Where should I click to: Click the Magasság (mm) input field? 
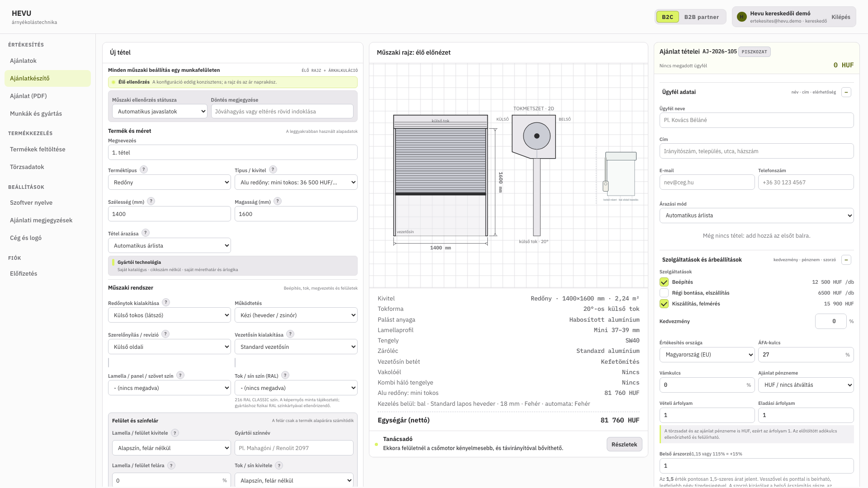coord(296,214)
